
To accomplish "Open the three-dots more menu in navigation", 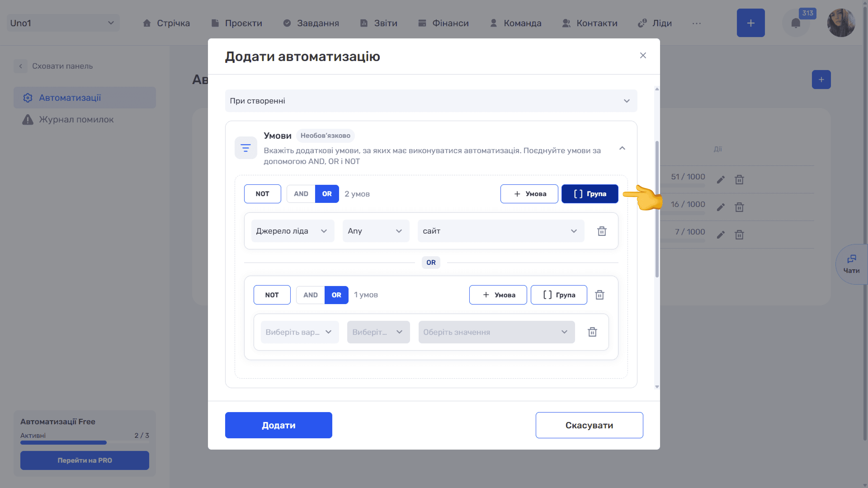I will 696,23.
